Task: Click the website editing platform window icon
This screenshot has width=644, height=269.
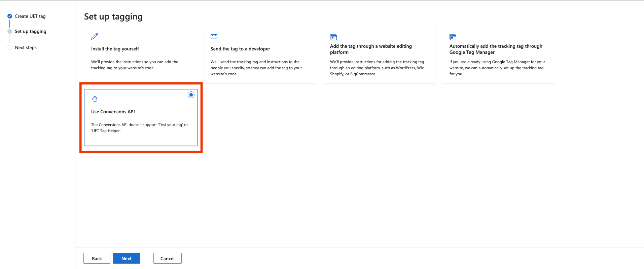Action: click(333, 37)
